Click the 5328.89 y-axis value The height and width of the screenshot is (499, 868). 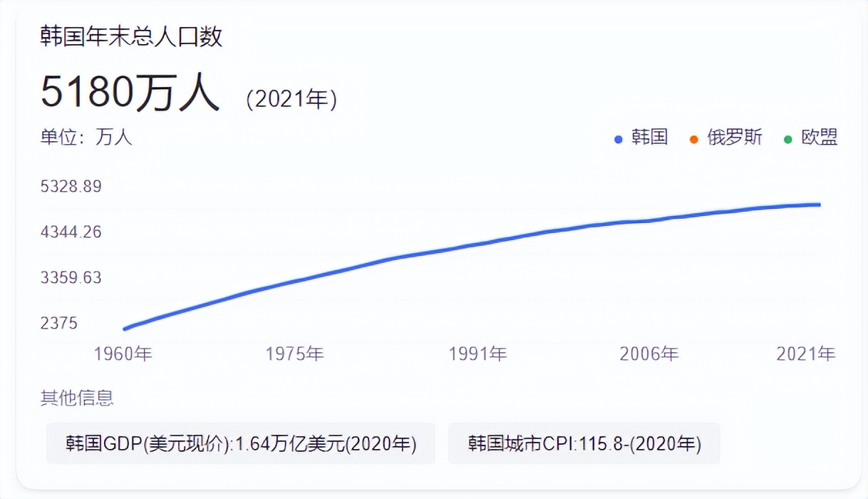[71, 187]
